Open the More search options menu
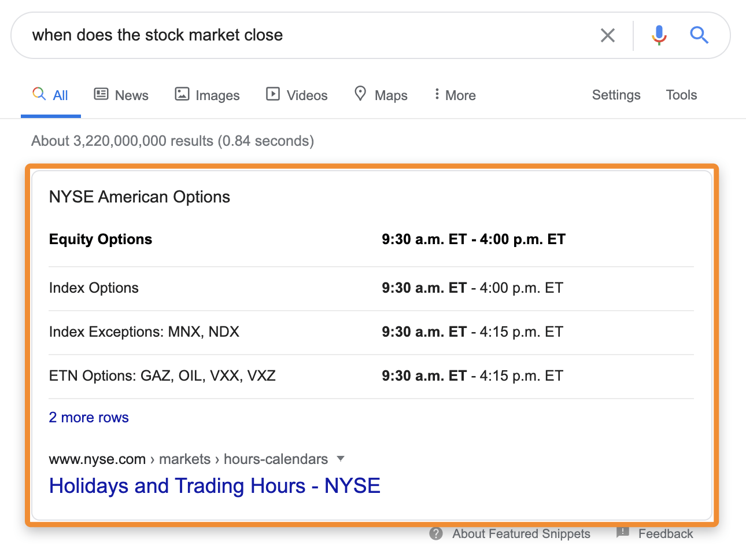The image size is (746, 560). [453, 94]
